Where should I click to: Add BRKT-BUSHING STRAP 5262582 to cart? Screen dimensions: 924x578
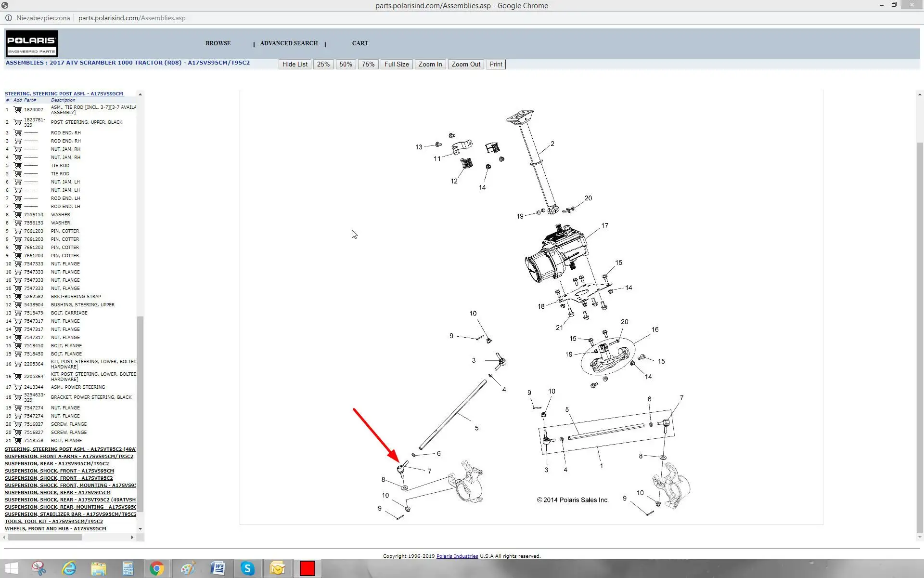click(18, 297)
